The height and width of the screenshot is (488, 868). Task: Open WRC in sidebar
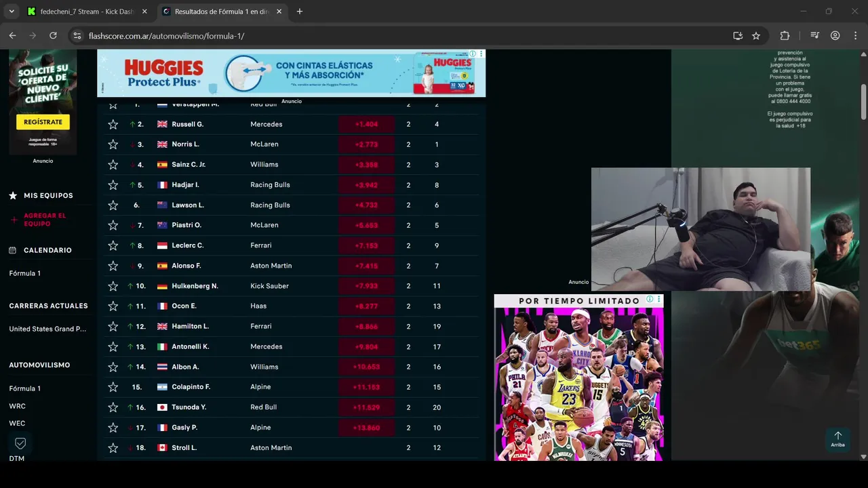17,406
